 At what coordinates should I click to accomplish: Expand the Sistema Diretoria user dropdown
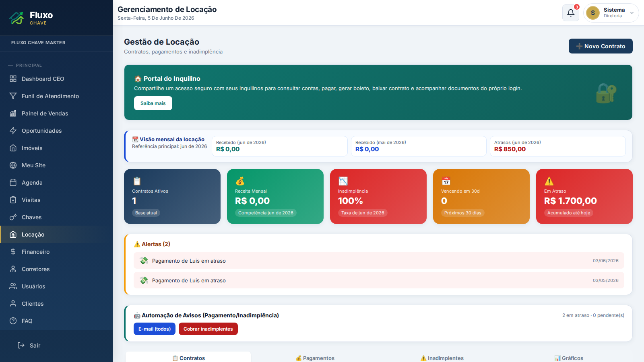pos(611,13)
